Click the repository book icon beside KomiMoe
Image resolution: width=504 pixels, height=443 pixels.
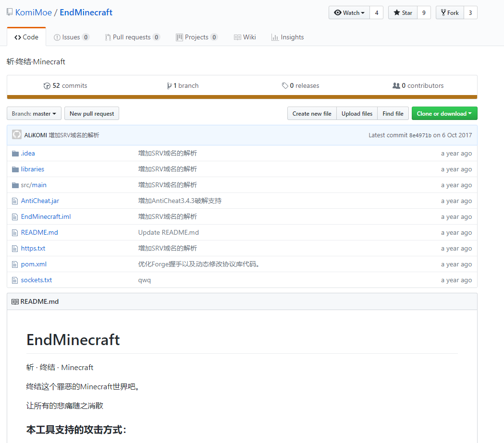coord(10,12)
